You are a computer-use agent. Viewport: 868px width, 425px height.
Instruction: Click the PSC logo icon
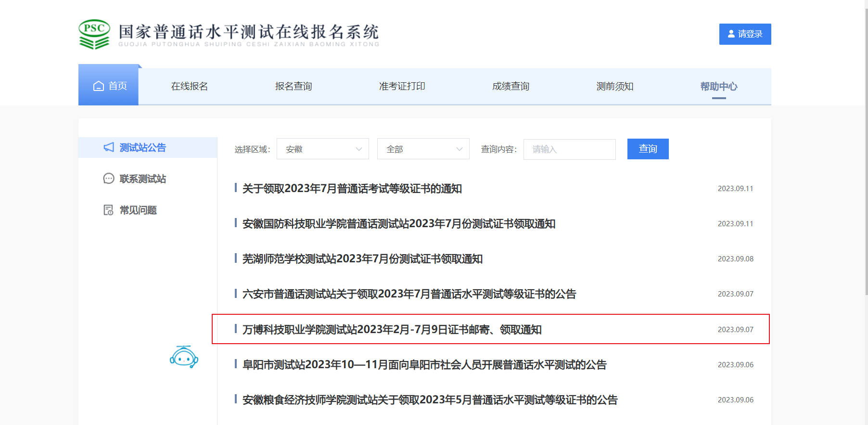click(94, 34)
